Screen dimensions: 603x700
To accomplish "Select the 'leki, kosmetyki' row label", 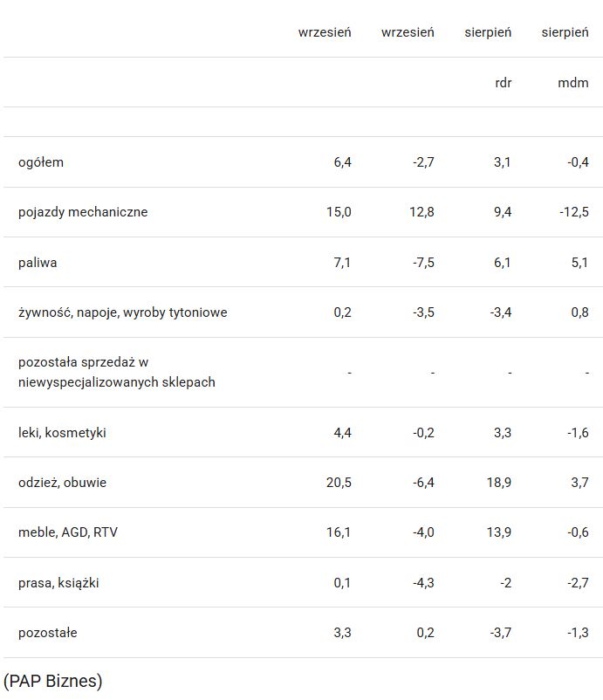I will [62, 433].
